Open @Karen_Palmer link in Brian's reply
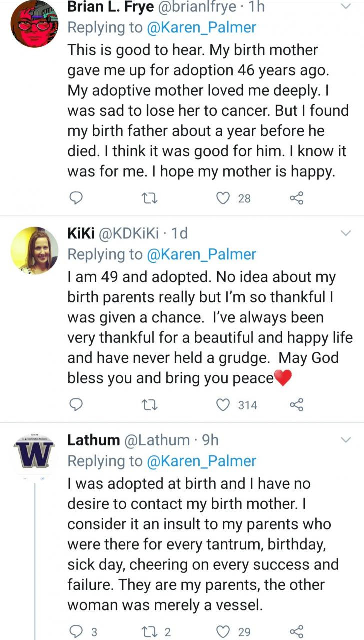364x640 pixels. tap(201, 28)
